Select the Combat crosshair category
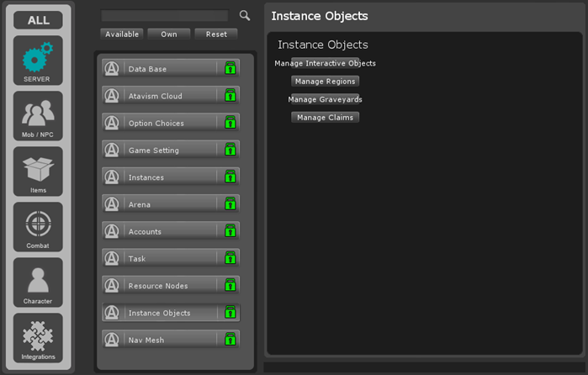 [x=38, y=227]
